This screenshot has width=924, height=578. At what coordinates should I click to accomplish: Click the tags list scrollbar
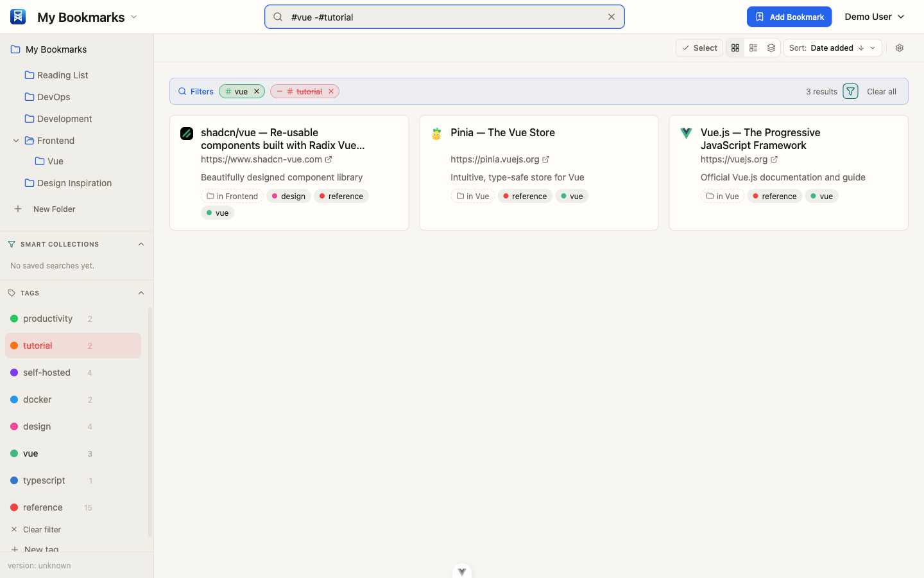150,422
